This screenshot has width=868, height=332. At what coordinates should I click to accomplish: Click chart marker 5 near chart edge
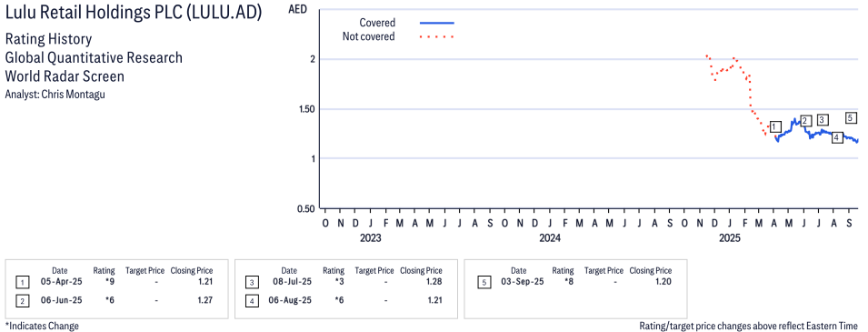point(852,117)
